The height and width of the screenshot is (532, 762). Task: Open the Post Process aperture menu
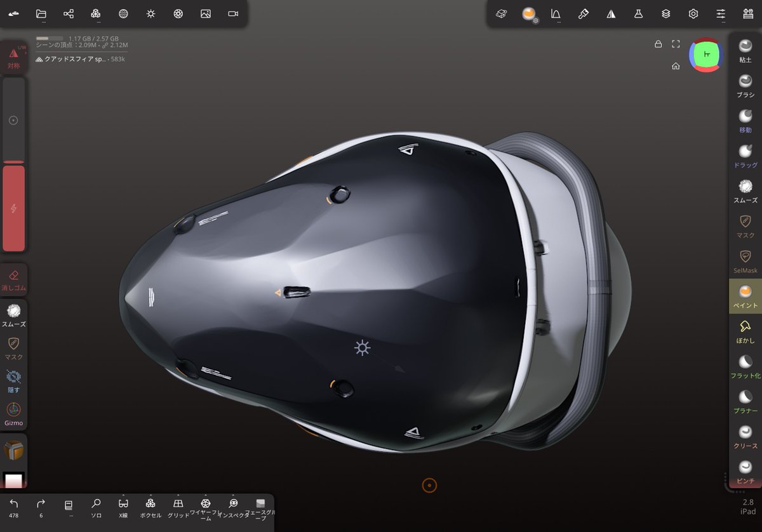click(178, 13)
